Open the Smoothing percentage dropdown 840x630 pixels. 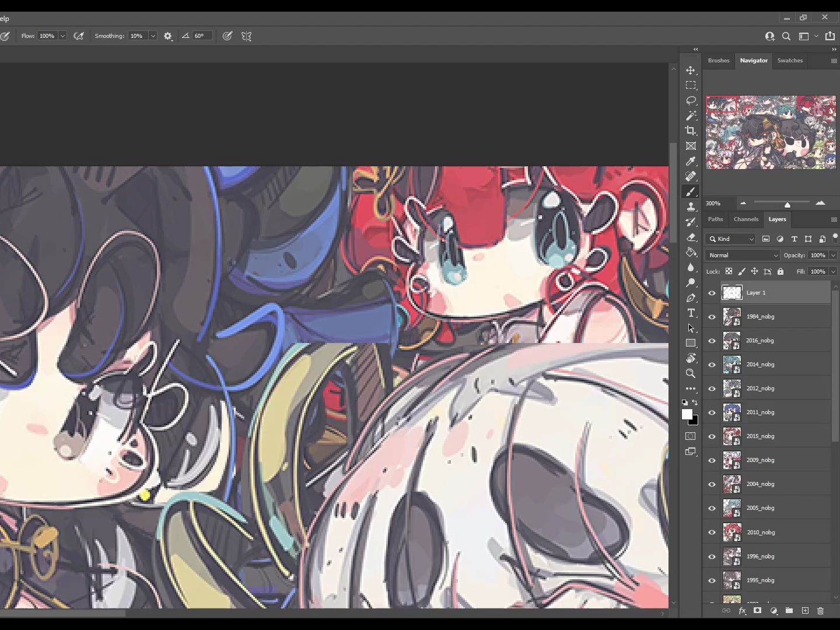pyautogui.click(x=153, y=36)
